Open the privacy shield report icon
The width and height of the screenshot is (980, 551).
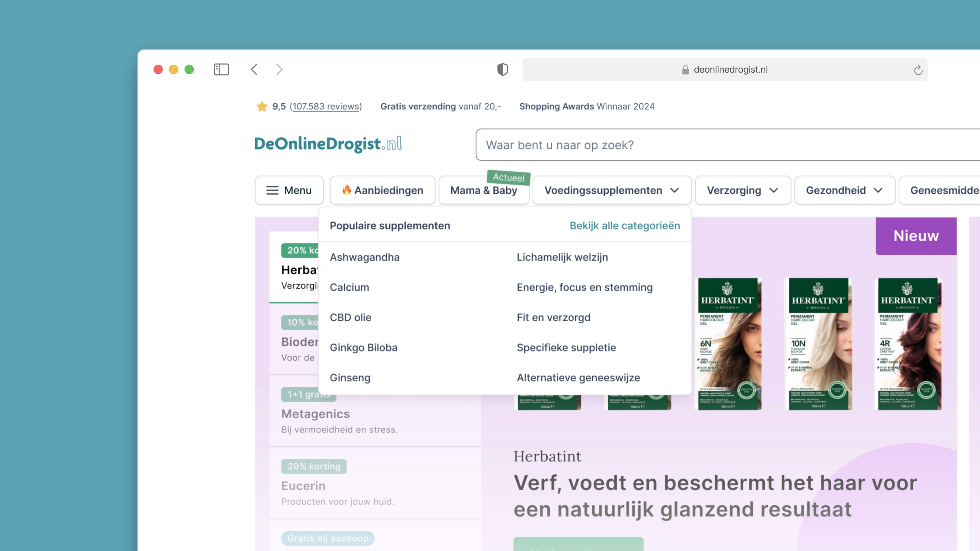point(503,69)
